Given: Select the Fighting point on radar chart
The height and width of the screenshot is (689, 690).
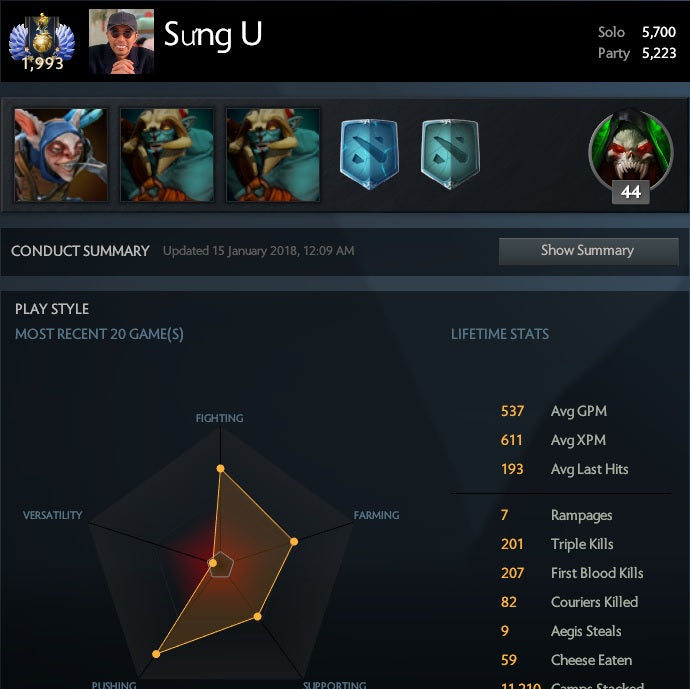Looking at the screenshot, I should pyautogui.click(x=221, y=469).
